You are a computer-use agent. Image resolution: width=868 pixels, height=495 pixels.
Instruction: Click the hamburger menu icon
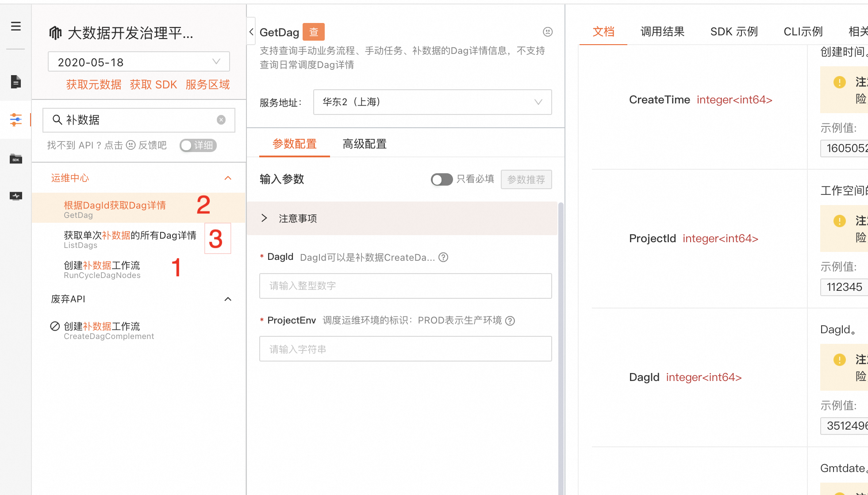16,26
